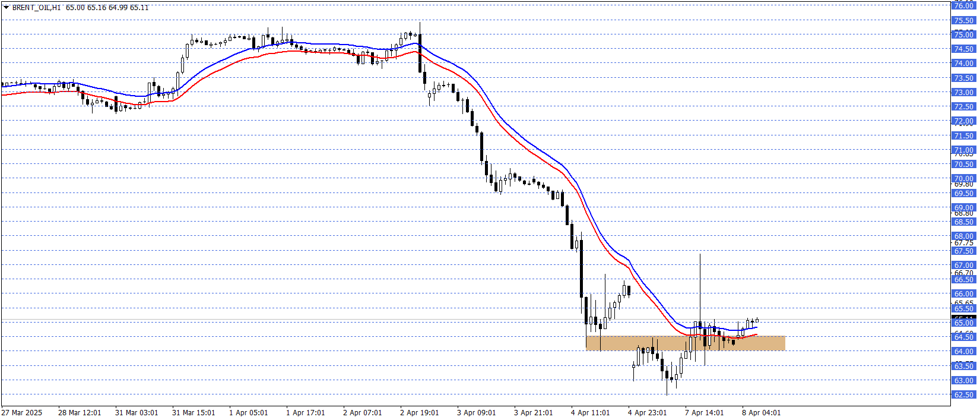
Task: Click the 75.50 price level label
Action: coord(963,20)
